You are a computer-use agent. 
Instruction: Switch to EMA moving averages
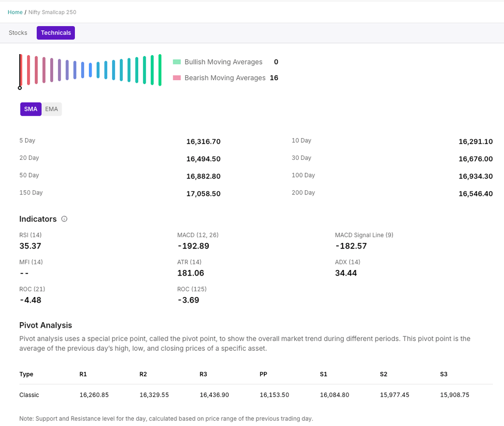coord(52,109)
